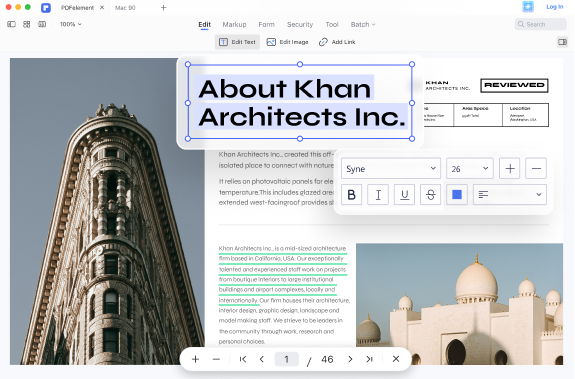575x379 pixels.
Task: Click the Location table cell
Action: point(525,115)
